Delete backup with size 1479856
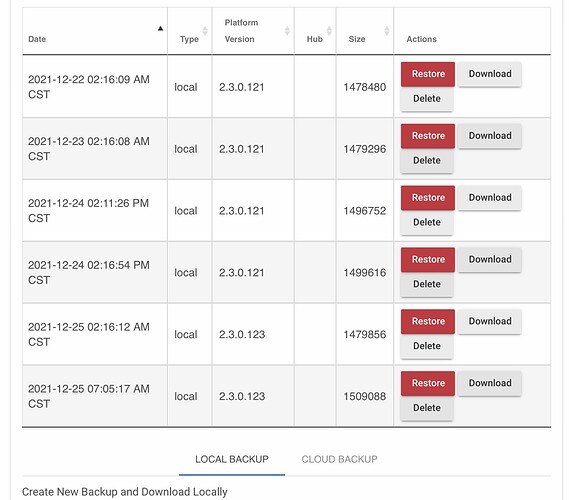The height and width of the screenshot is (500, 569). point(427,346)
